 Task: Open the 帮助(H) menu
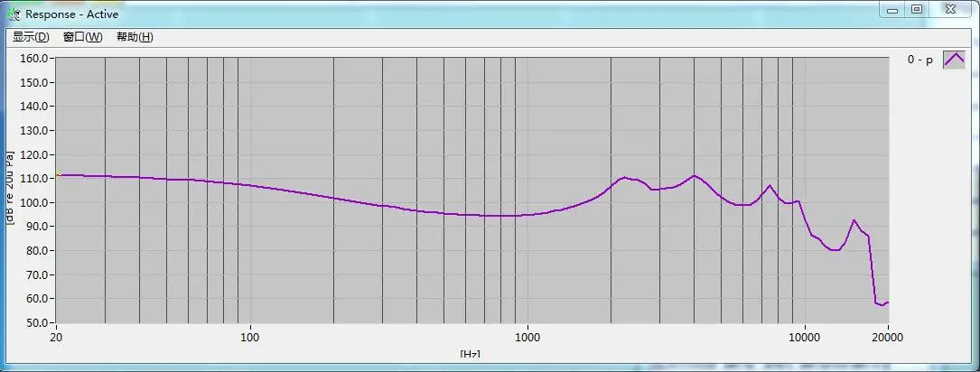135,37
